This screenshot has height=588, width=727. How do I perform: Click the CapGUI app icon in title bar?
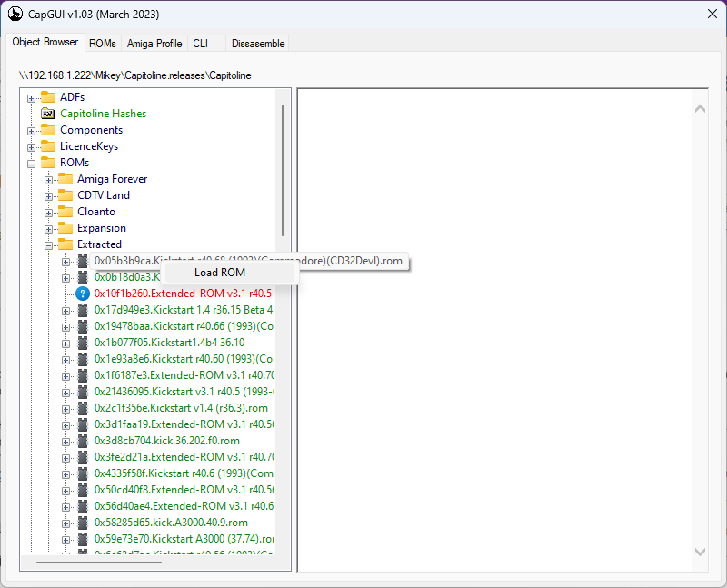tap(15, 14)
